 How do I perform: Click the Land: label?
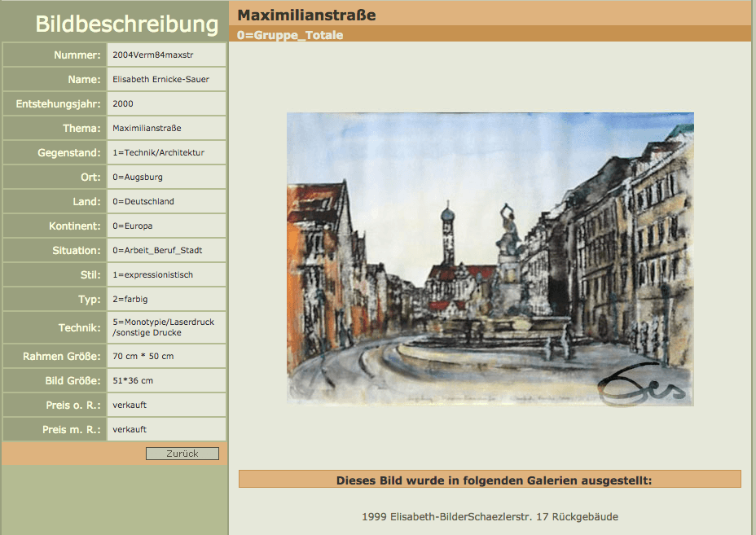(87, 201)
